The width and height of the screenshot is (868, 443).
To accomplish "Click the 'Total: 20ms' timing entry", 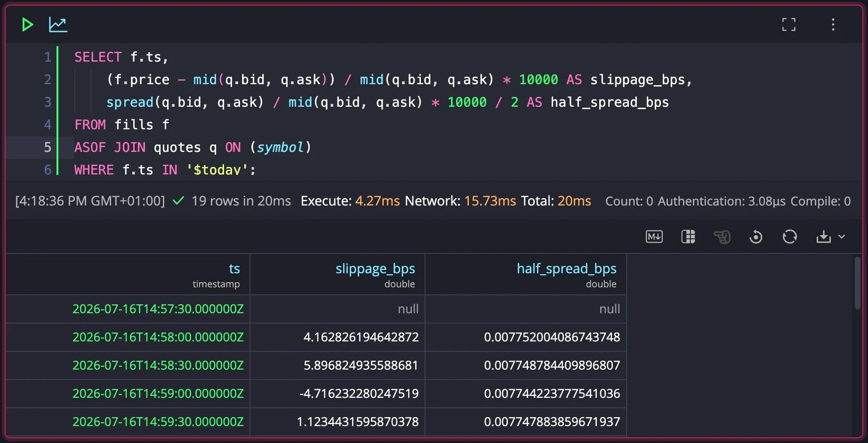I will point(556,201).
